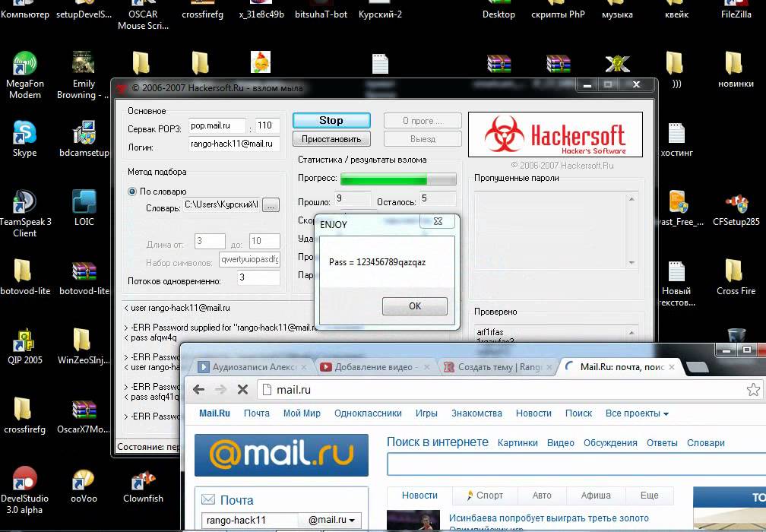Close the ENJOY dialog with X
Screen dimensions: 766x532
438,221
